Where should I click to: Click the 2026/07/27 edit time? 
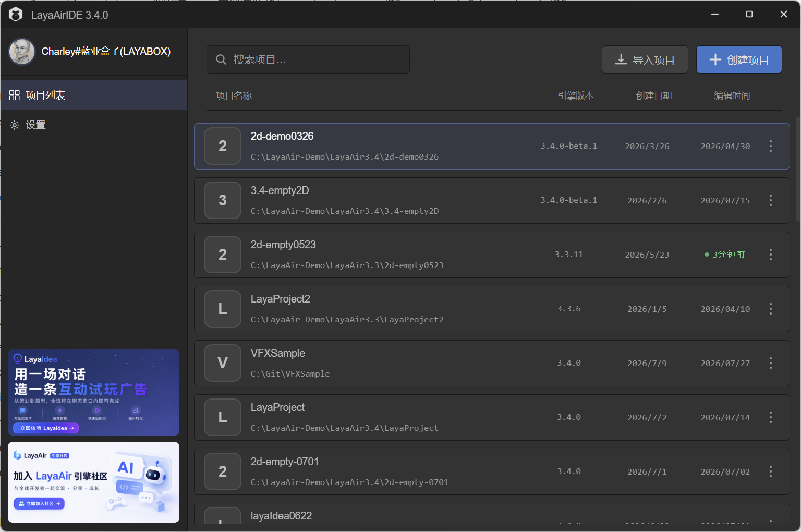click(725, 364)
